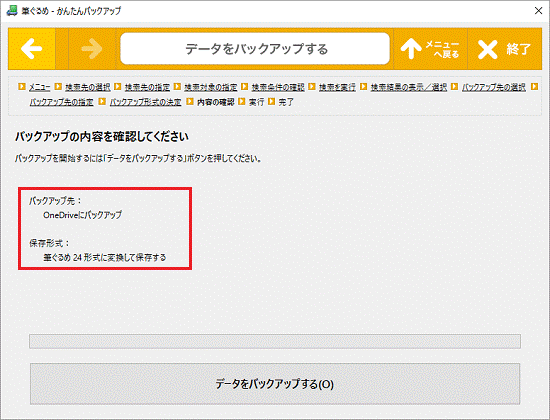Jump to 検索結果の表示／選択 breadcrumb step
Viewport: 550px width, 420px height.
click(409, 87)
